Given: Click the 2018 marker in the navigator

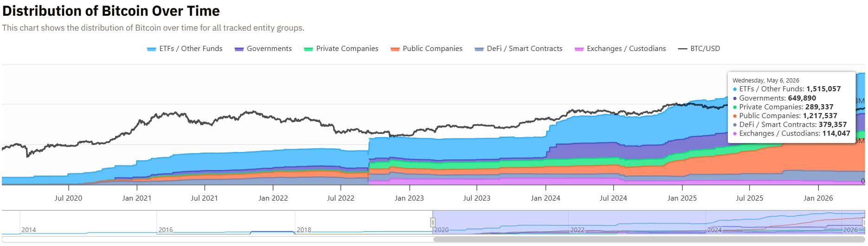Looking at the screenshot, I should click(x=304, y=230).
